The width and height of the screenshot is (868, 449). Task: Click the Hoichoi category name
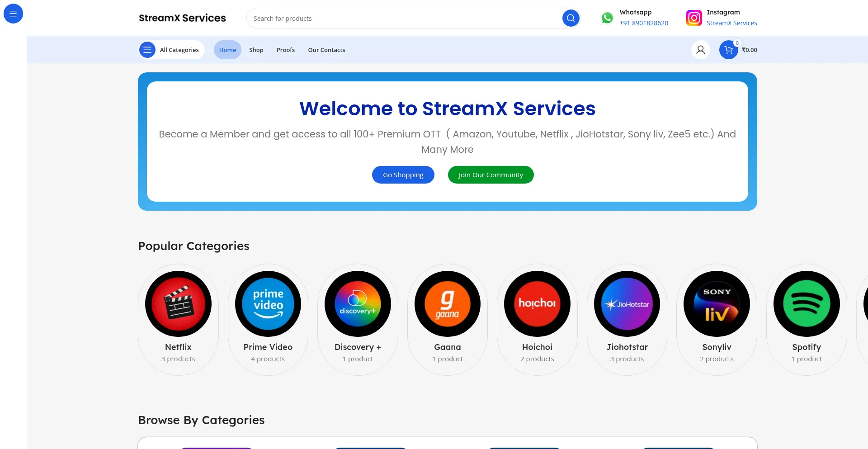[x=537, y=347]
